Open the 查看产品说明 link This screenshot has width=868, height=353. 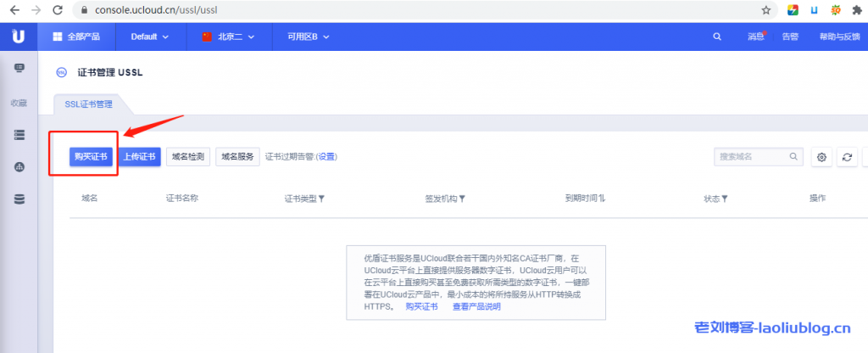pyautogui.click(x=476, y=306)
